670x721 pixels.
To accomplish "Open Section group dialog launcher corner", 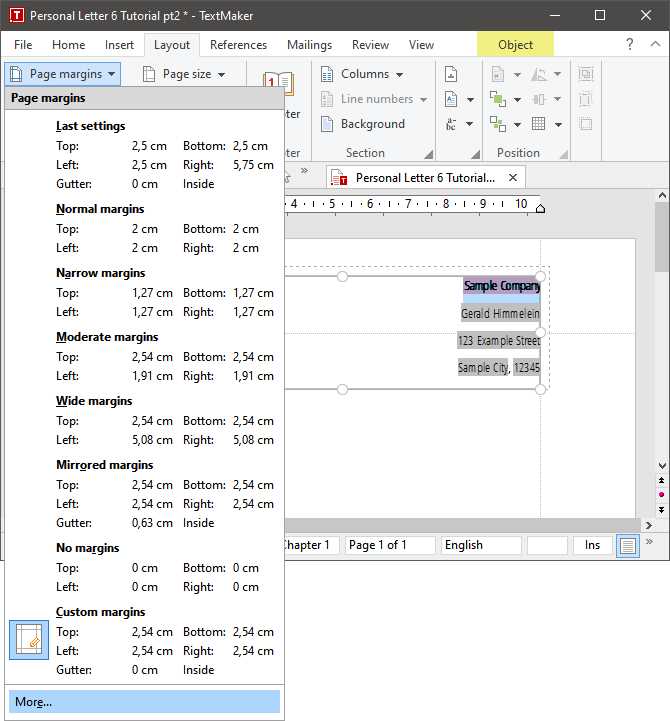I will [x=428, y=154].
